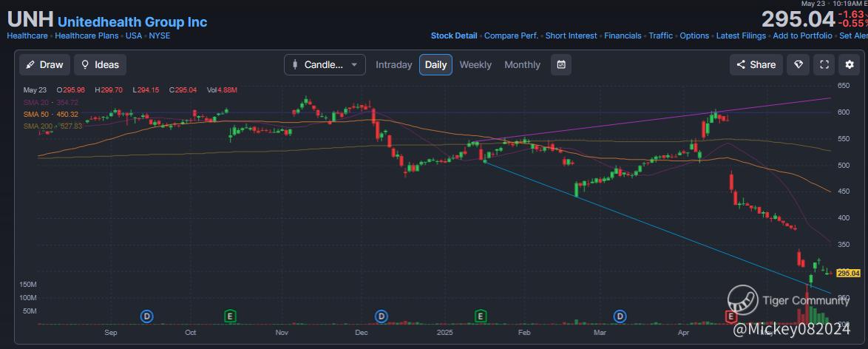868x349 pixels.
Task: Click the SMA 50 indicator label
Action: pos(50,114)
